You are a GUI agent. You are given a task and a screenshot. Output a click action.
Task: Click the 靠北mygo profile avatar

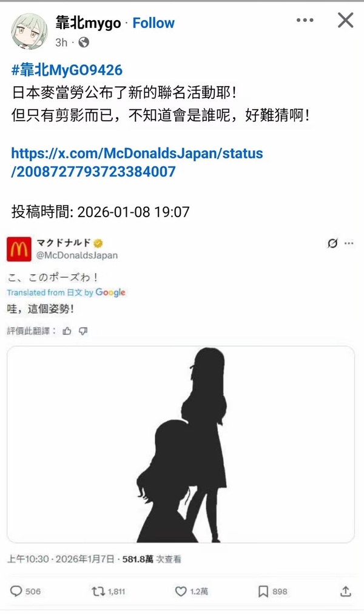click(x=29, y=32)
